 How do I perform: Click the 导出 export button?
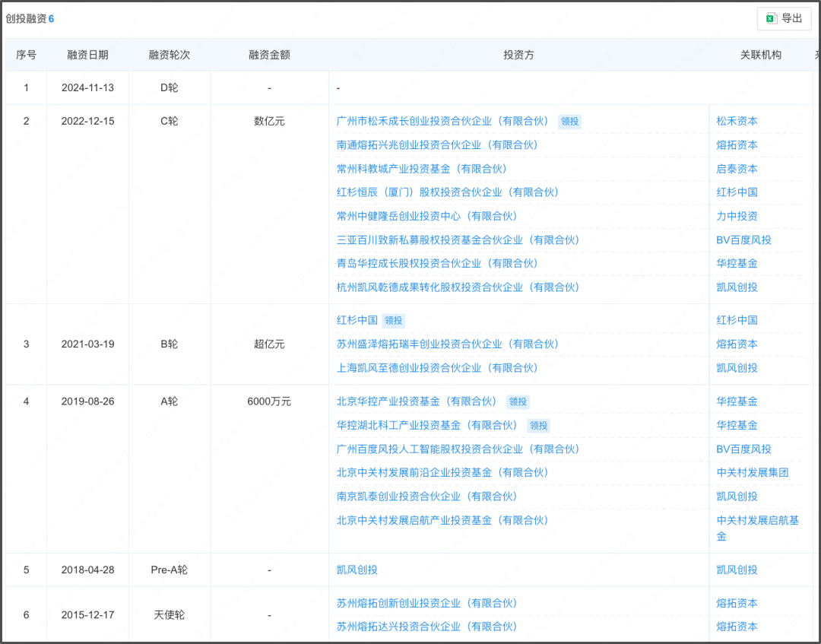[x=784, y=18]
